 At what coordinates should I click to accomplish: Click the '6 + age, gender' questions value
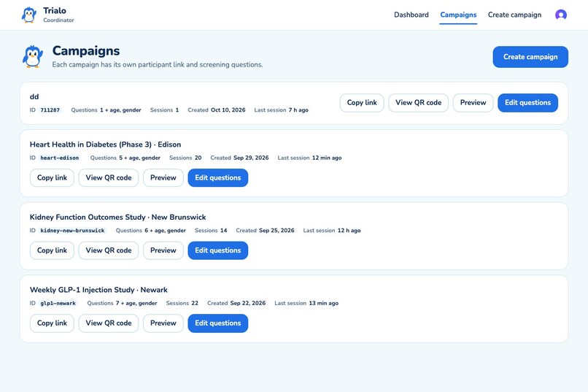pyautogui.click(x=166, y=231)
